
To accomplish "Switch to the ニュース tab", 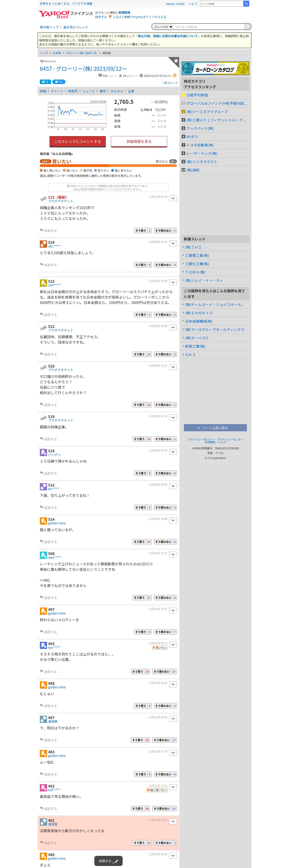I will pyautogui.click(x=88, y=91).
